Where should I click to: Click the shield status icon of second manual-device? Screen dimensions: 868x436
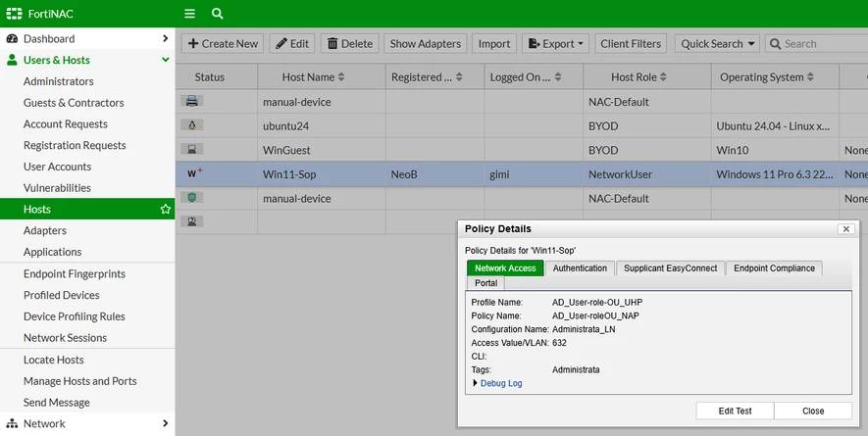click(192, 197)
